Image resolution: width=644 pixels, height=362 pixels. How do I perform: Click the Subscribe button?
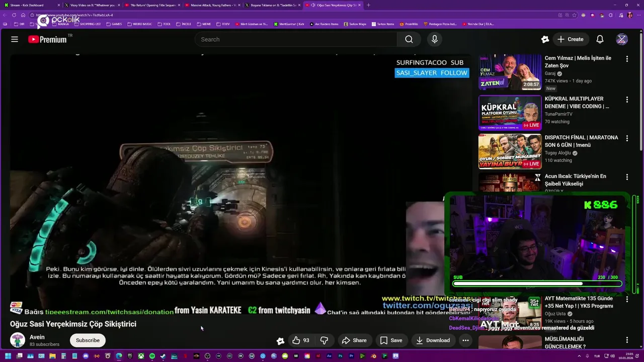click(x=88, y=340)
